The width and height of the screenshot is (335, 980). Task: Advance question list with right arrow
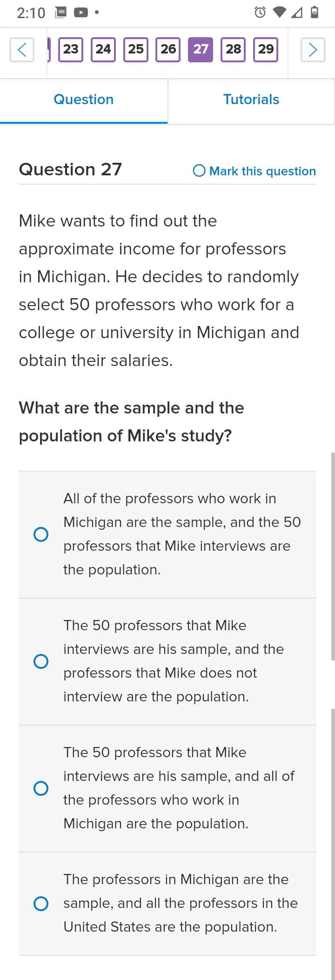(313, 49)
